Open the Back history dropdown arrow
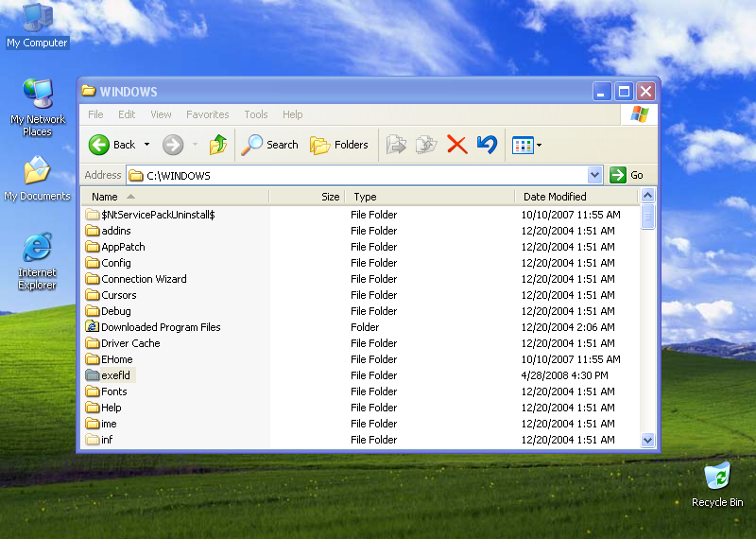The width and height of the screenshot is (756, 539). [146, 145]
